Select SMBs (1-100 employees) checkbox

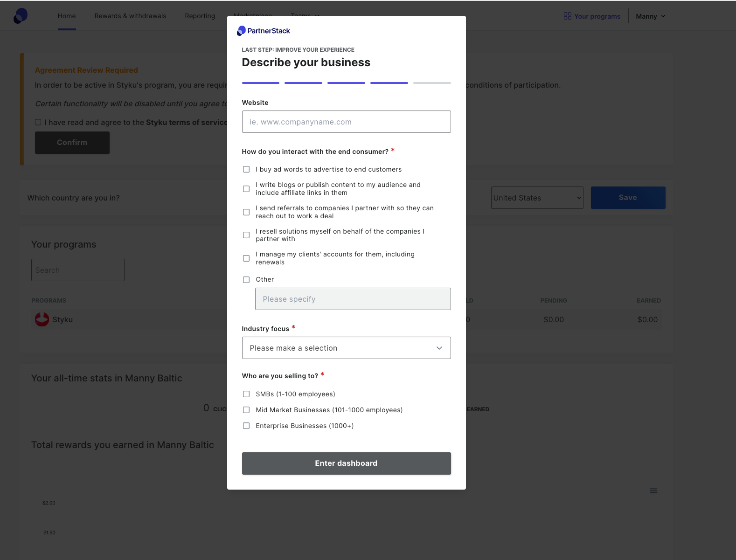(246, 394)
